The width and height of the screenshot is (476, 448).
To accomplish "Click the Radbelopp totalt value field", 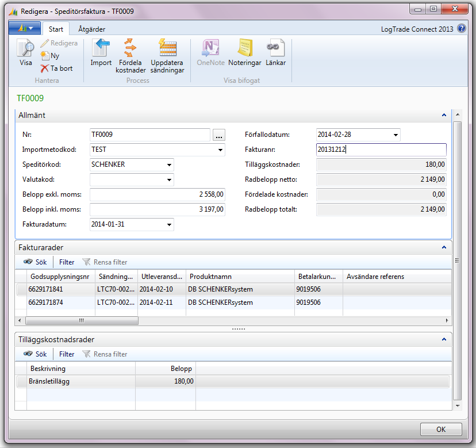I will click(381, 209).
